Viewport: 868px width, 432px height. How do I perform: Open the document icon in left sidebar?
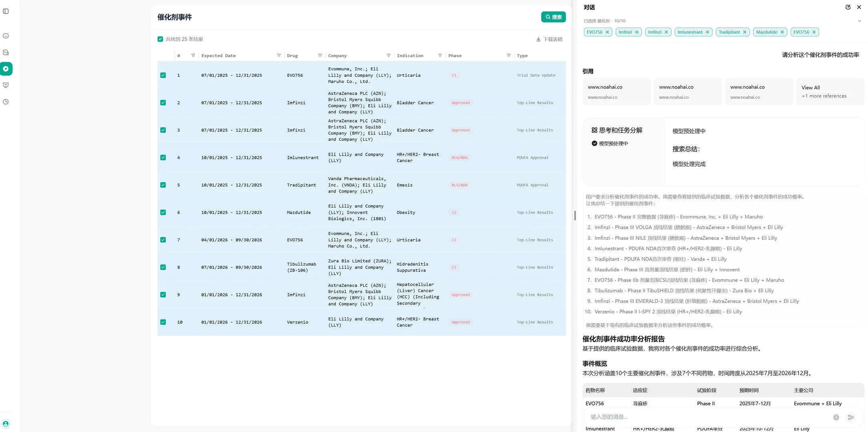click(x=6, y=52)
